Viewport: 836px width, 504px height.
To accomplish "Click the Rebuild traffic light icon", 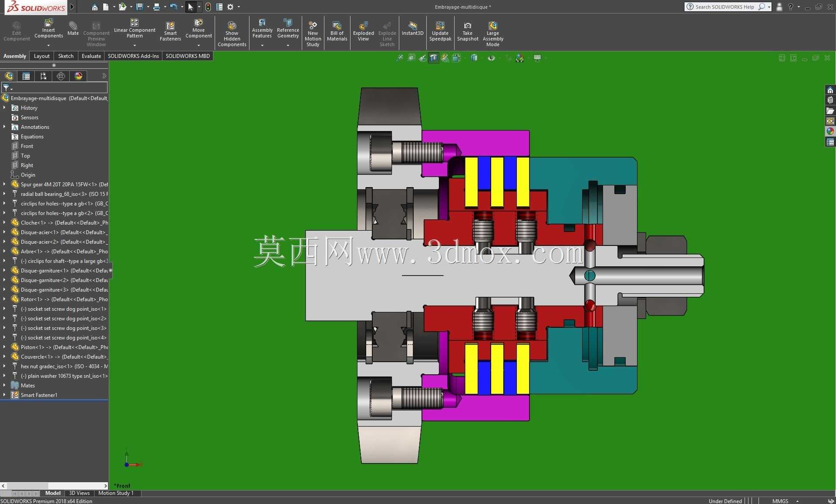I will pos(208,7).
